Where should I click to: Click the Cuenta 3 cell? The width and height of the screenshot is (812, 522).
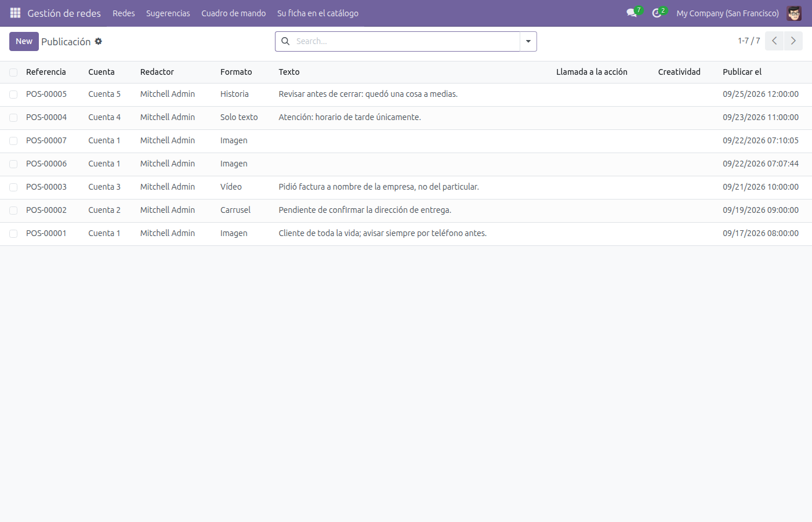tap(104, 187)
